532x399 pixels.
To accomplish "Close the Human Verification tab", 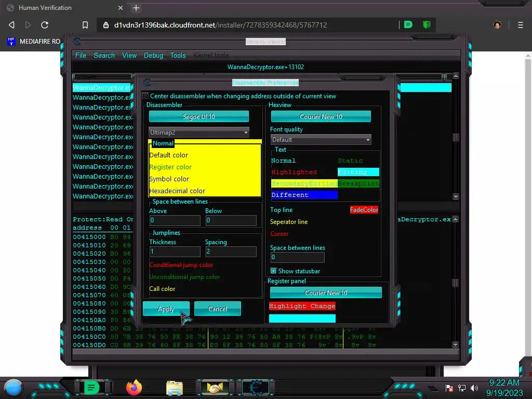I will tap(121, 8).
